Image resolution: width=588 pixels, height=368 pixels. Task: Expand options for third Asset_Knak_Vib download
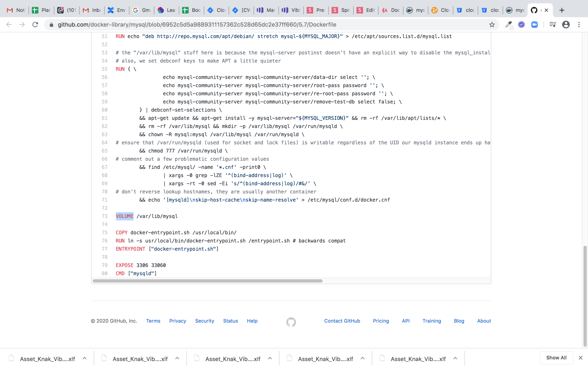click(270, 358)
